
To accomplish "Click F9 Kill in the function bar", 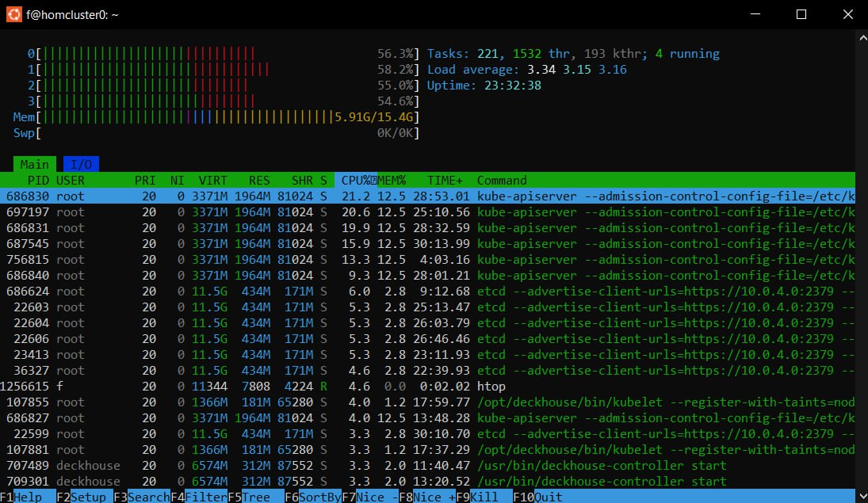I will click(x=484, y=497).
